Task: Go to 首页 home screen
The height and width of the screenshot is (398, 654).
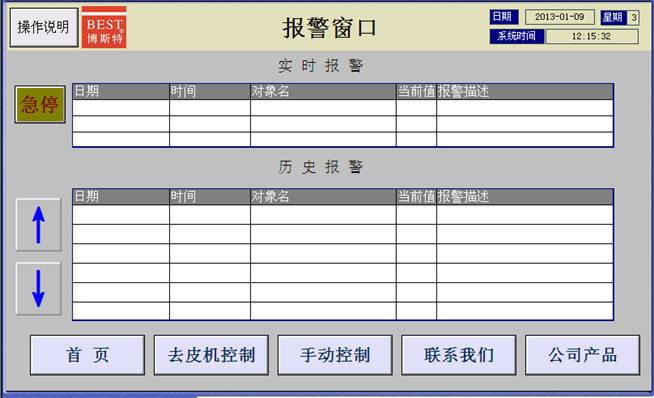Action: click(x=87, y=355)
